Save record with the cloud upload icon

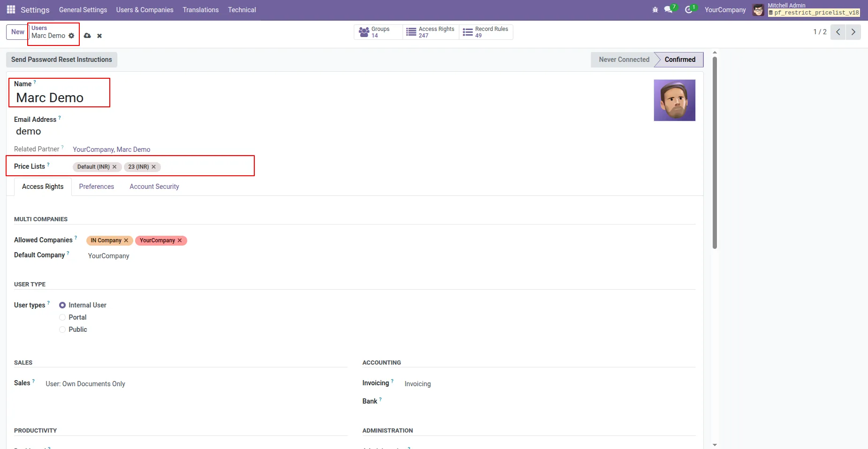tap(87, 36)
